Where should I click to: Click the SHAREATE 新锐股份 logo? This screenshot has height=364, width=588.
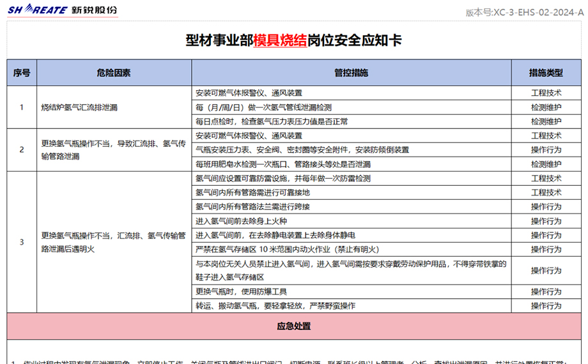point(63,10)
